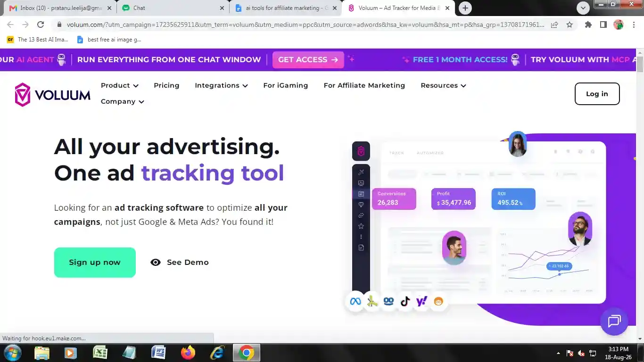Open the live chat widget
This screenshot has height=362, width=644.
click(614, 321)
